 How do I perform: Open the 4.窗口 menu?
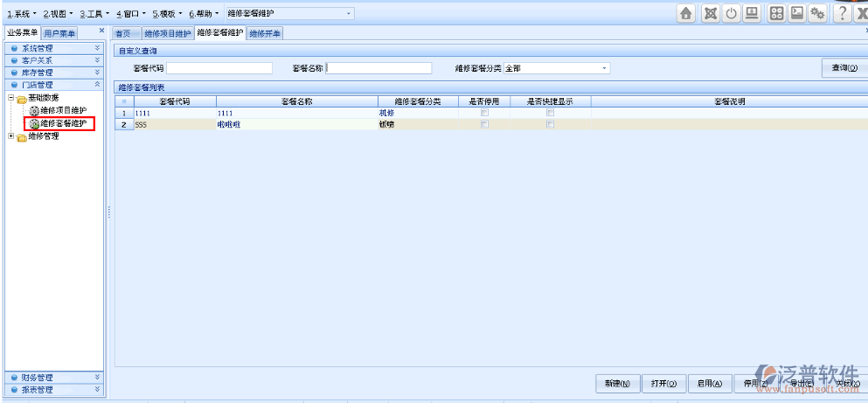[131, 13]
